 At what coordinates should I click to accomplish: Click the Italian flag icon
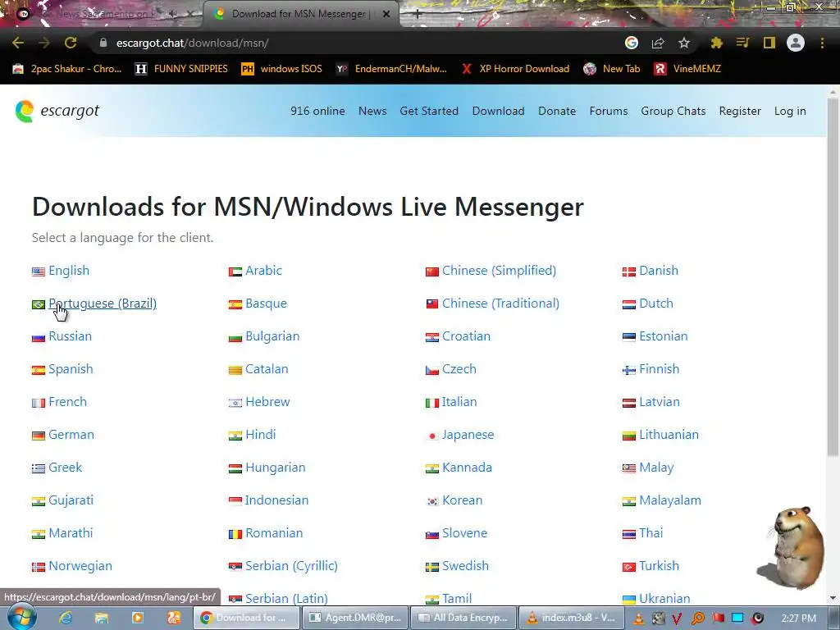[432, 403]
